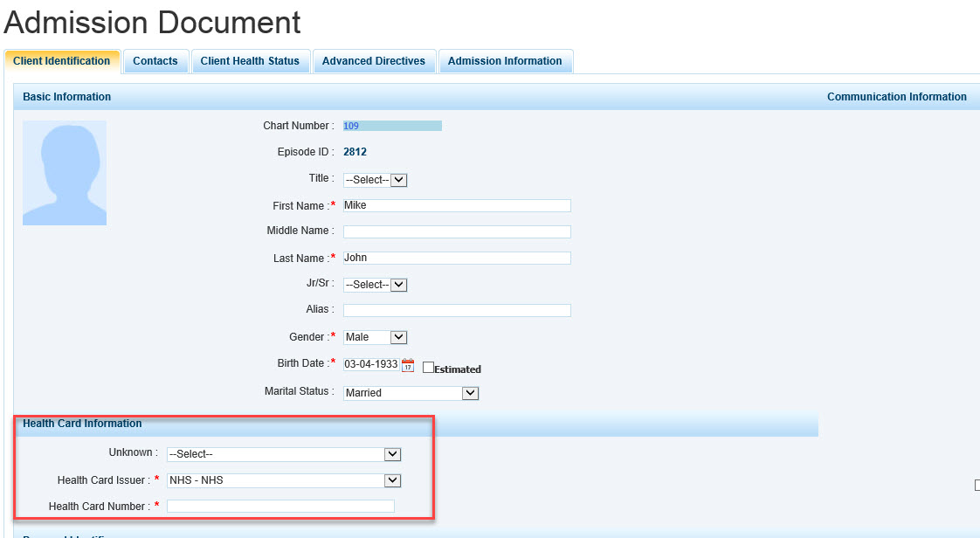Open the Title dropdown
Viewport: 980px width, 538px height.
coord(376,180)
